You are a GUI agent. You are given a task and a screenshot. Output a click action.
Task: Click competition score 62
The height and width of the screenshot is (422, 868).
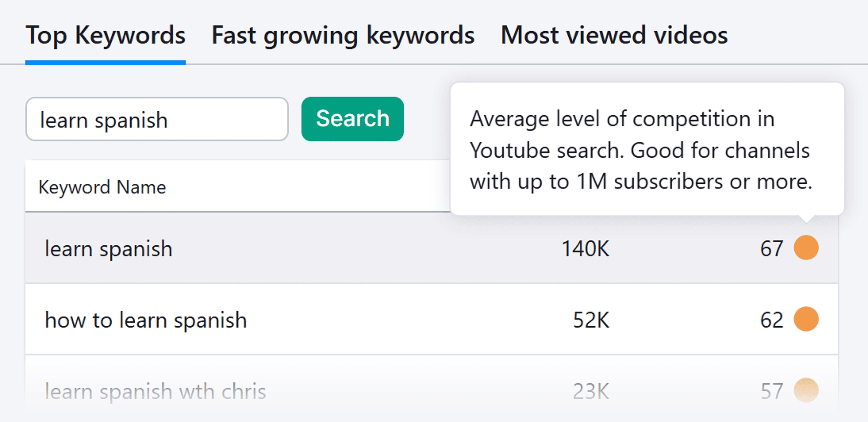[771, 320]
